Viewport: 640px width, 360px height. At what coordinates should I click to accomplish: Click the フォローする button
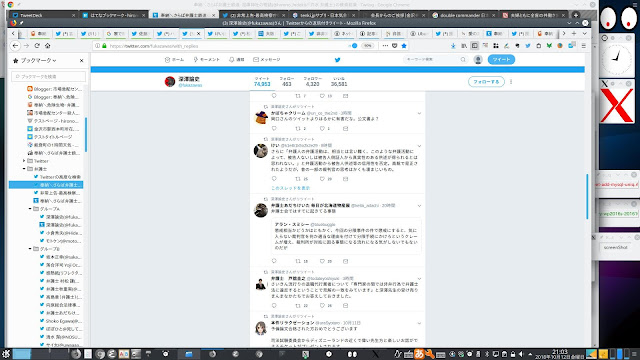pos(486,82)
